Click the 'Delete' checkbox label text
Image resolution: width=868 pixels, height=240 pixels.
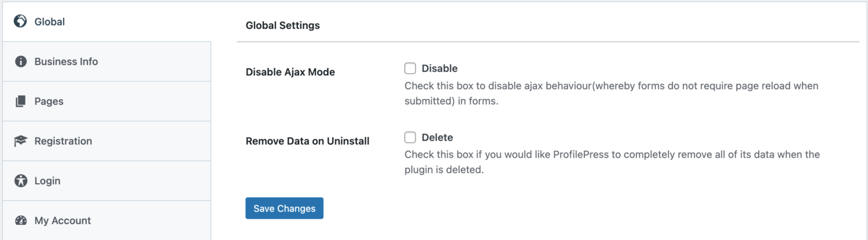click(x=437, y=137)
